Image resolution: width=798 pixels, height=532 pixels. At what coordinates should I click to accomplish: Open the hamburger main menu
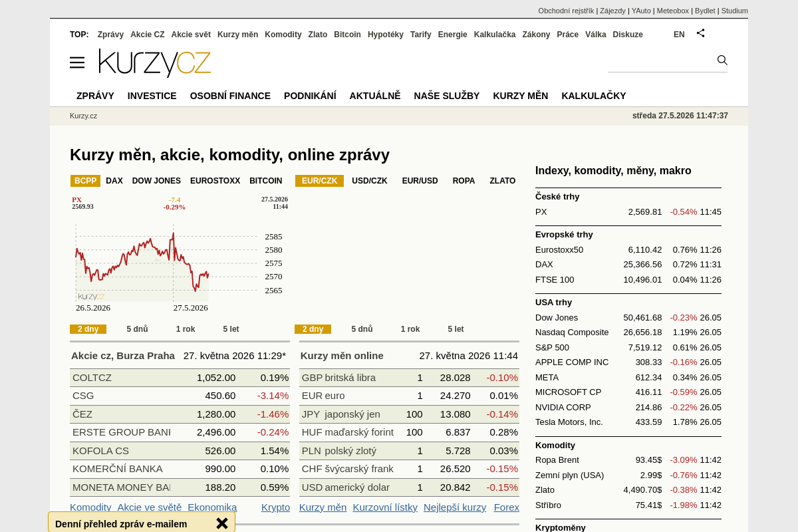click(77, 63)
